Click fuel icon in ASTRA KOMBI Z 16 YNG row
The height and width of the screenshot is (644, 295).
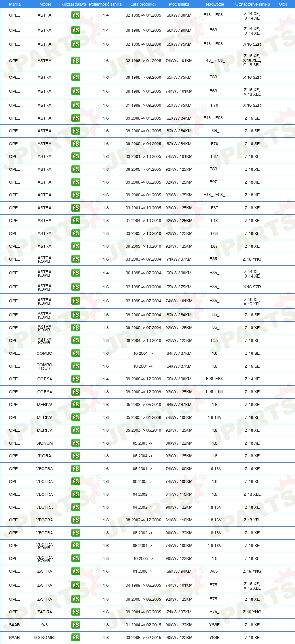click(75, 259)
